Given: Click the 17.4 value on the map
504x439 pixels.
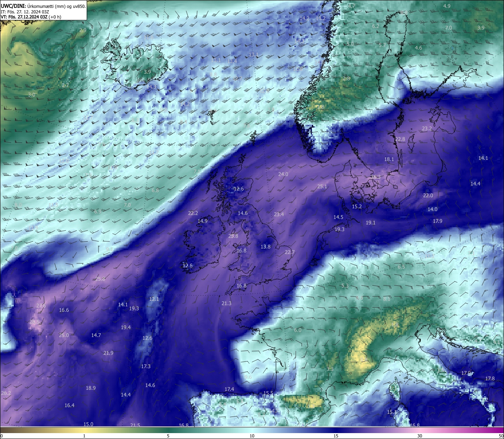Looking at the screenshot, I should click(x=229, y=389).
